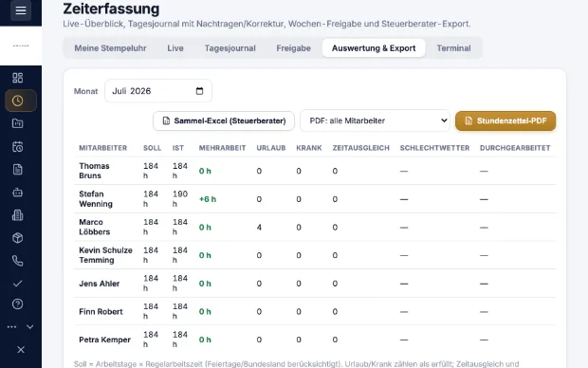588x368 pixels.
Task: Open the calendar clock sidebar icon
Action: pyautogui.click(x=18, y=146)
